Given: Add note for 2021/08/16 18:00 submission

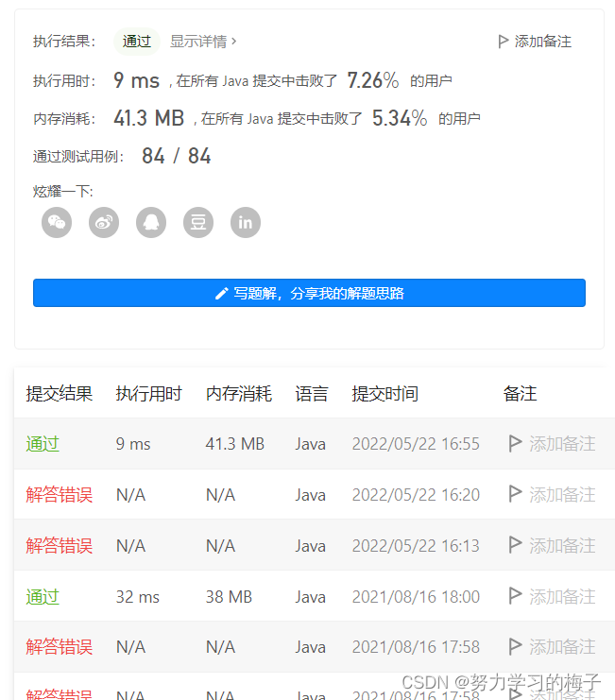Looking at the screenshot, I should coord(562,596).
